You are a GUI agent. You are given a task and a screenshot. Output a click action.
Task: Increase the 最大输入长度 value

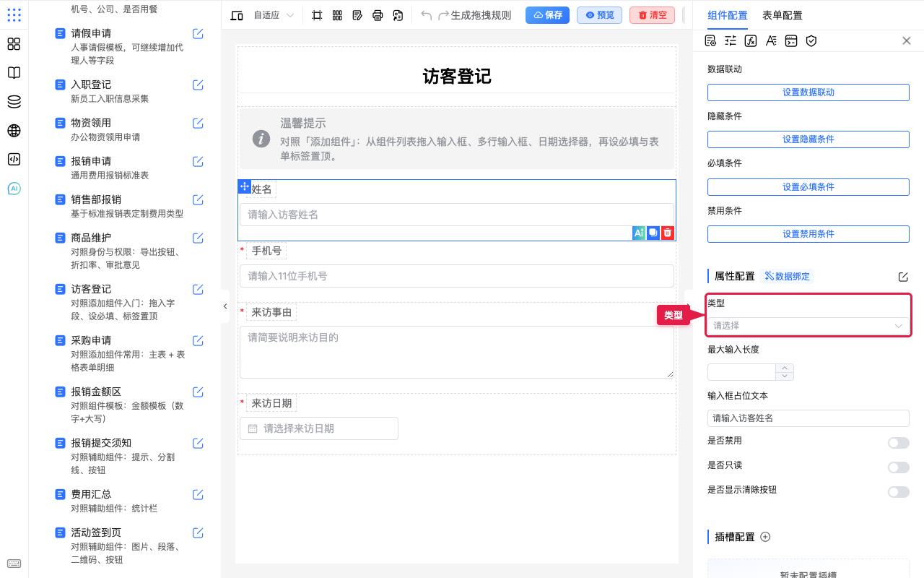[785, 368]
